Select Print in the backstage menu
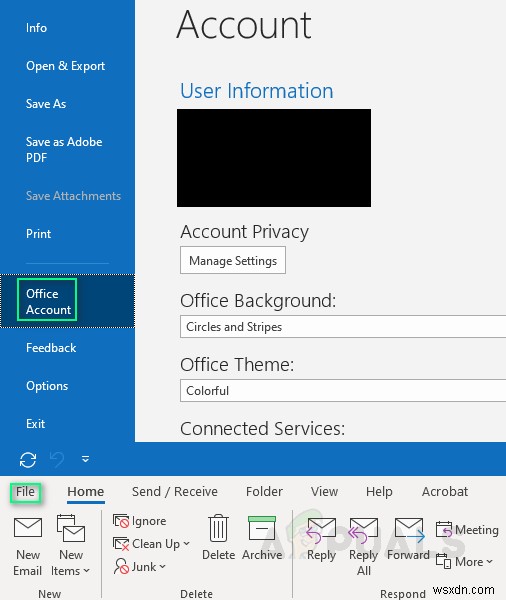 (x=38, y=234)
